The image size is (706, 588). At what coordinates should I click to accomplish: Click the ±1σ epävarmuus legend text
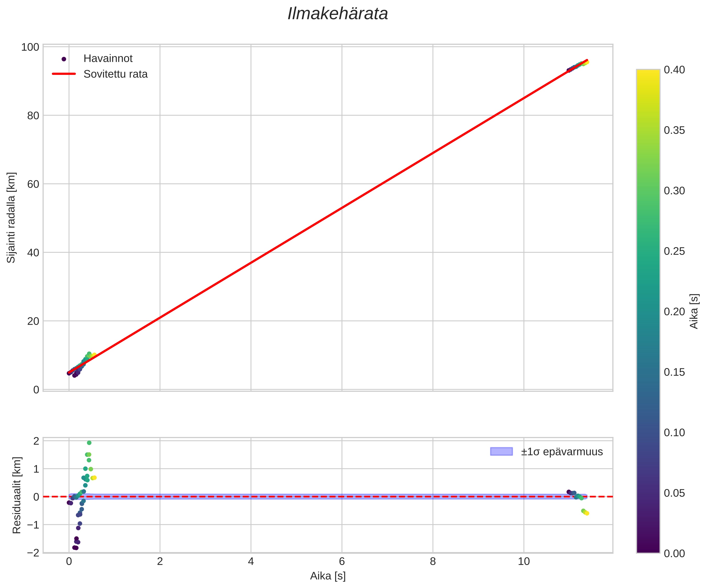point(562,452)
